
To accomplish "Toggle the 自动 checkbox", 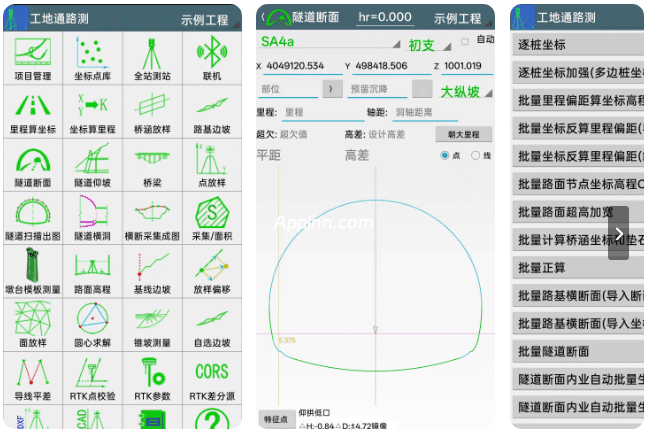I will [x=465, y=41].
